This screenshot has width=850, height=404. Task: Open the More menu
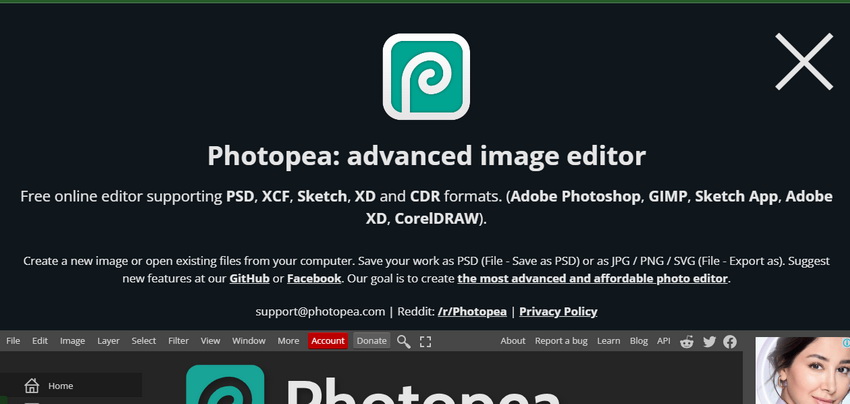pos(288,341)
